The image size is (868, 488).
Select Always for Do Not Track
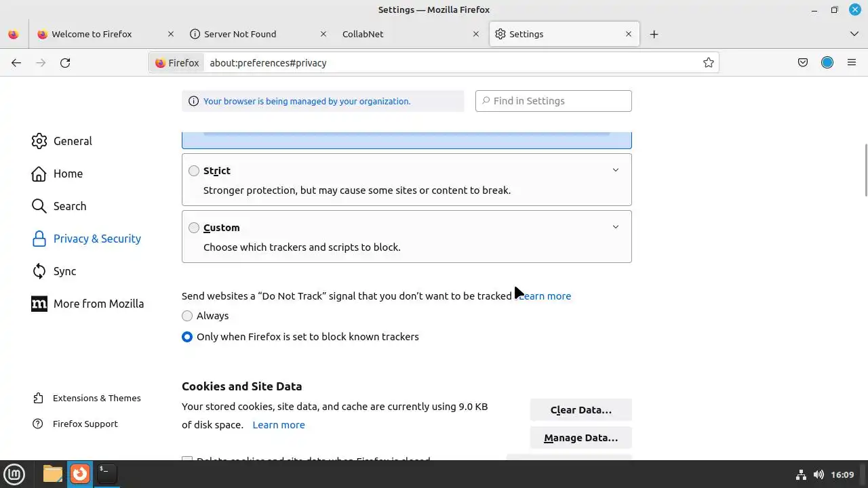(187, 316)
